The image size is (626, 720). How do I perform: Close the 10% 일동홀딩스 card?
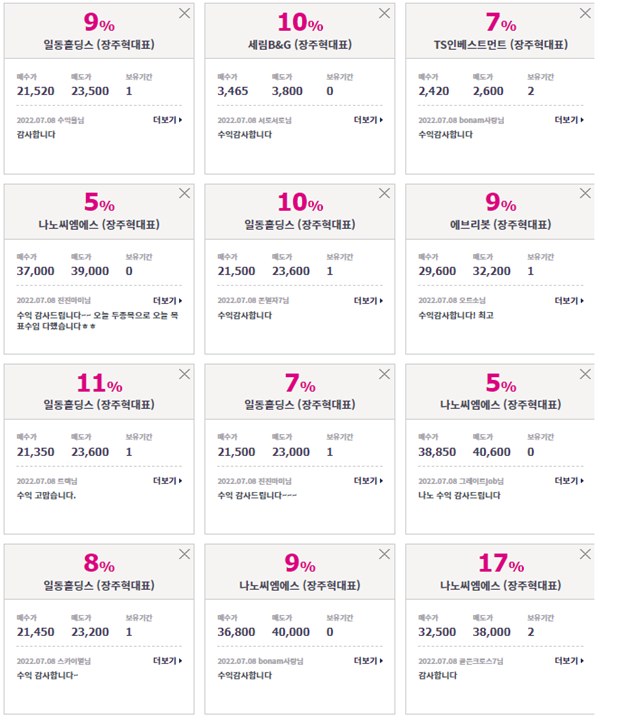pos(384,193)
